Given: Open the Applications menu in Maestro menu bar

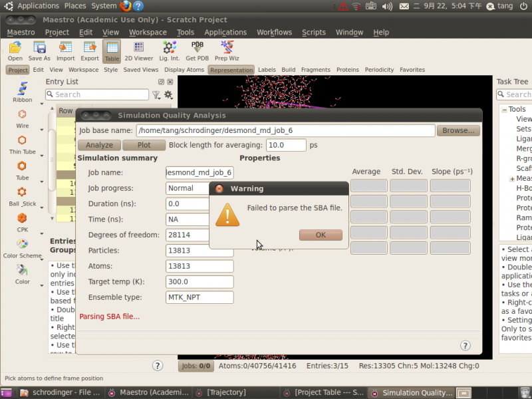Looking at the screenshot, I should click(x=225, y=32).
